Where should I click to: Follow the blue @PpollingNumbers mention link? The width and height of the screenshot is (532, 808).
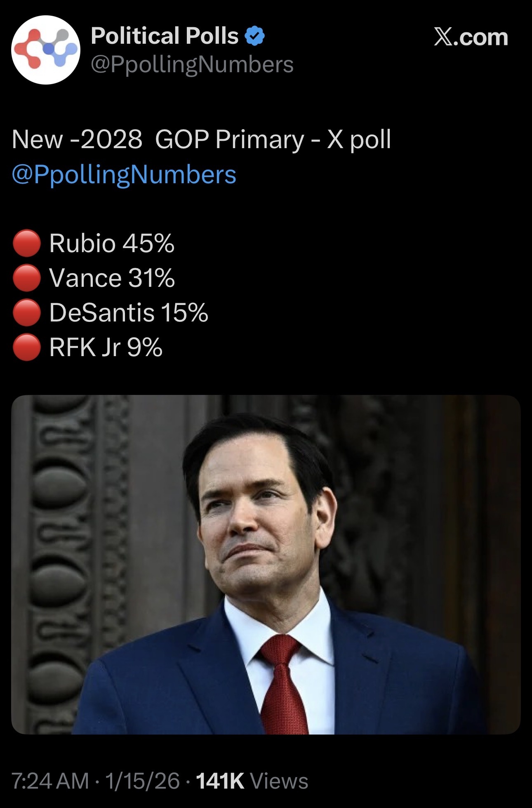click(124, 174)
